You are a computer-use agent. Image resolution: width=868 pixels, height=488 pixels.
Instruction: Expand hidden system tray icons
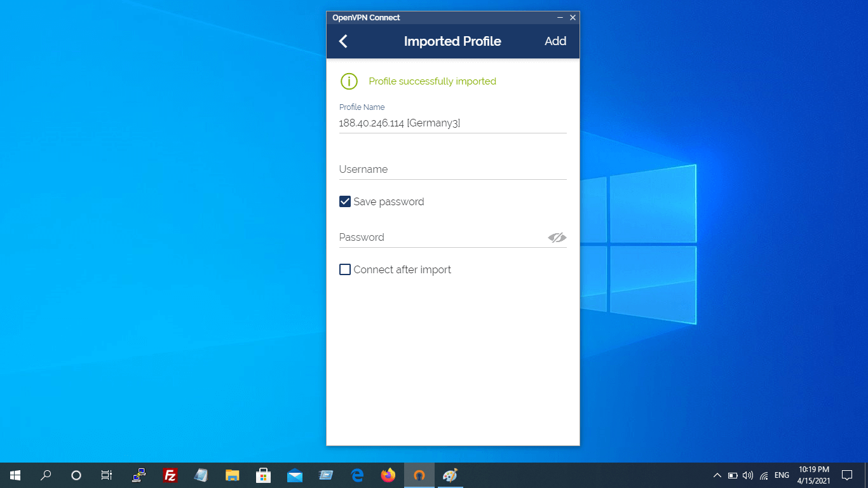[x=717, y=475]
